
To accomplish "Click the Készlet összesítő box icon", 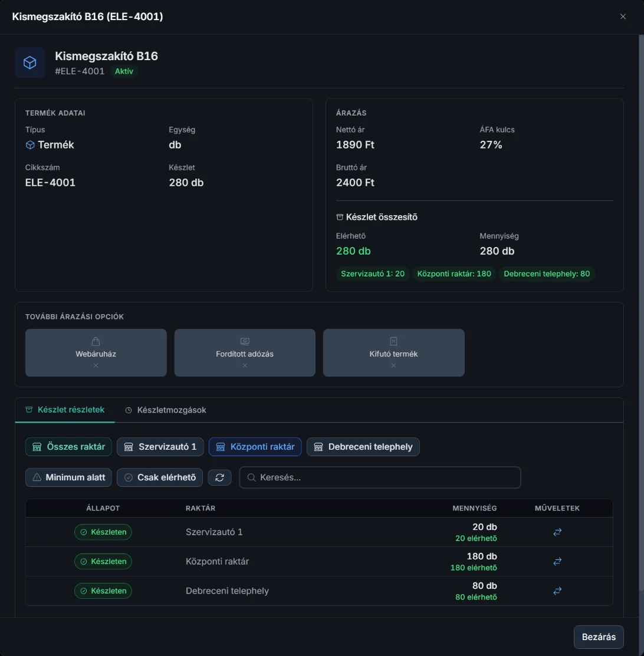I will point(340,217).
